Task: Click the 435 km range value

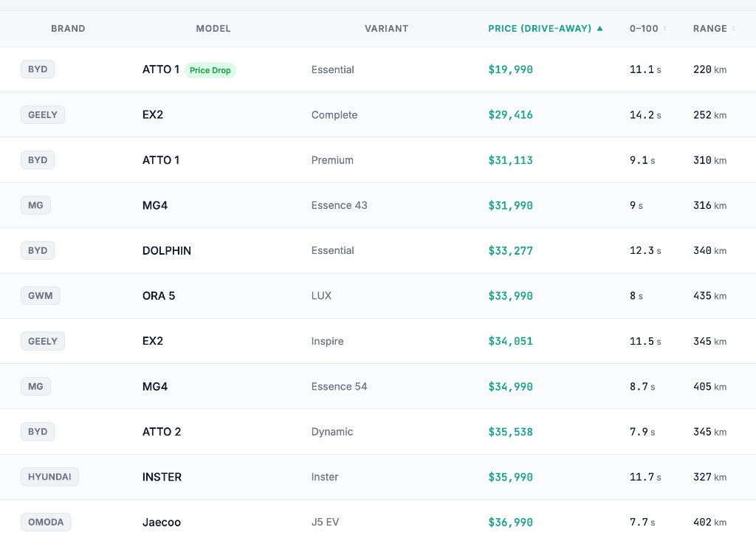Action: click(709, 296)
